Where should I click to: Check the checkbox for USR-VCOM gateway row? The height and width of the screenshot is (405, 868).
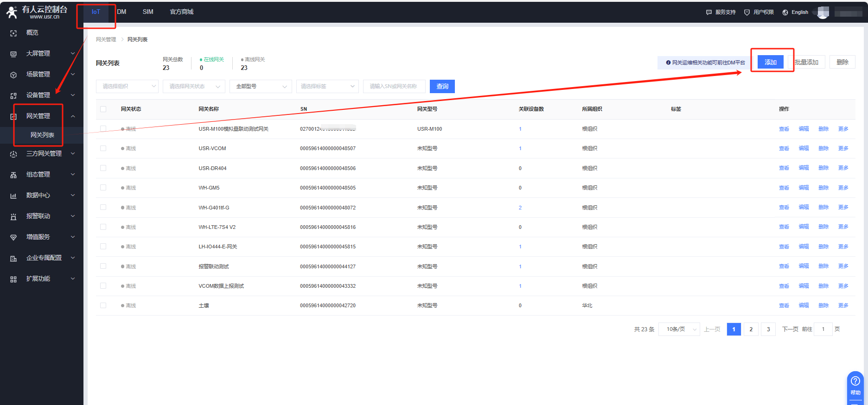tap(103, 148)
